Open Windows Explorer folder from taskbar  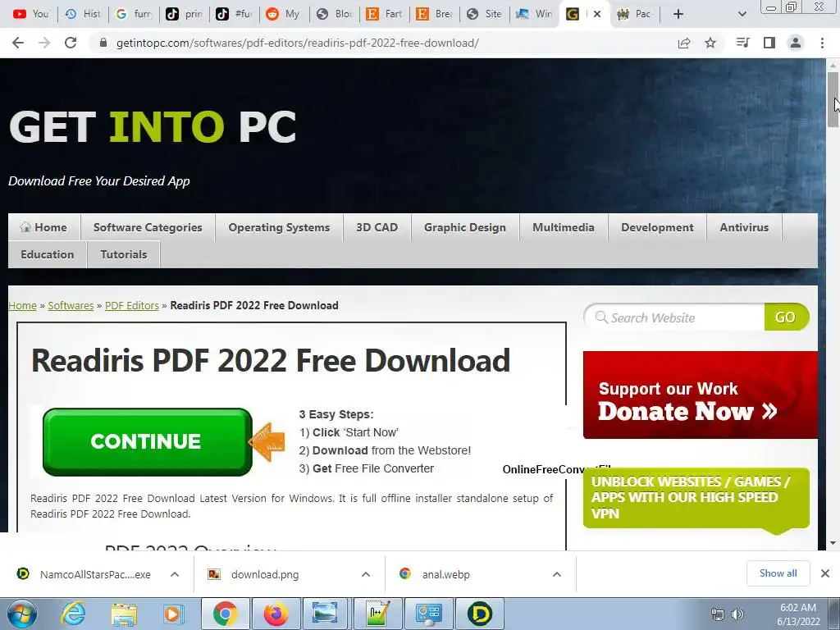(124, 614)
